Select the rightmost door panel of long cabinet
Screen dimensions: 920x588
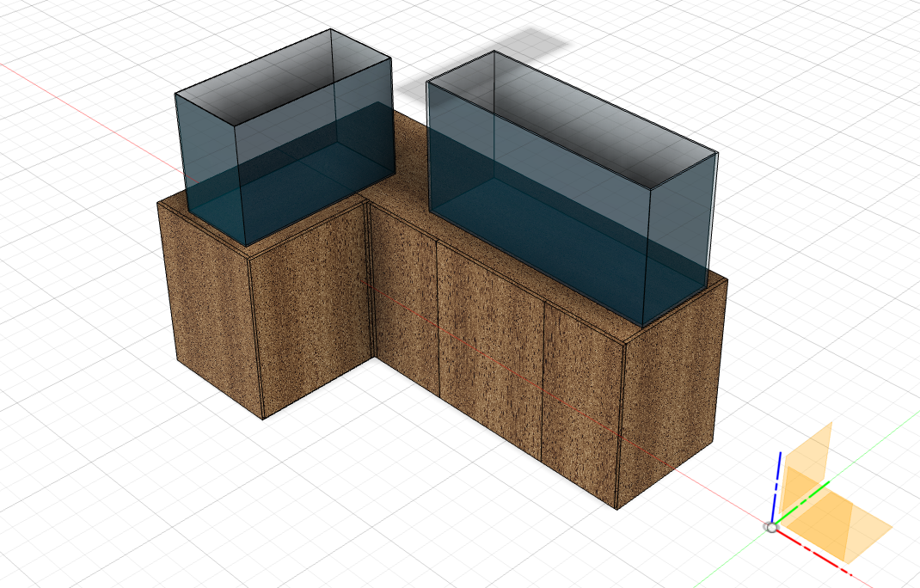tap(581, 405)
